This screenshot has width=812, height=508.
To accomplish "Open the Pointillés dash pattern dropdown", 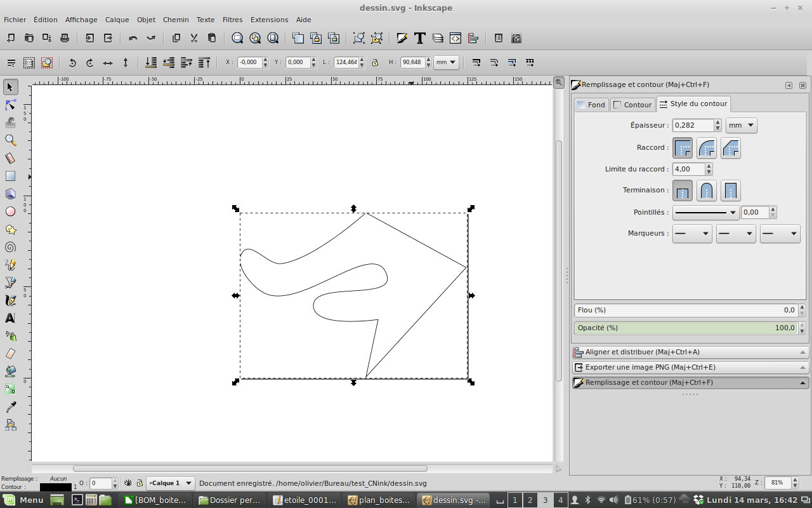I will pyautogui.click(x=705, y=213).
